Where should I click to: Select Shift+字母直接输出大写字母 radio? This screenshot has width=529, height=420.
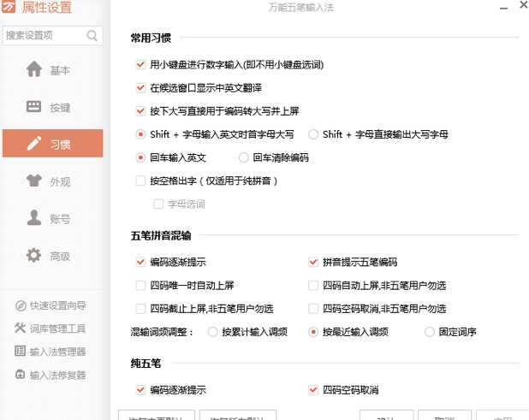click(313, 134)
